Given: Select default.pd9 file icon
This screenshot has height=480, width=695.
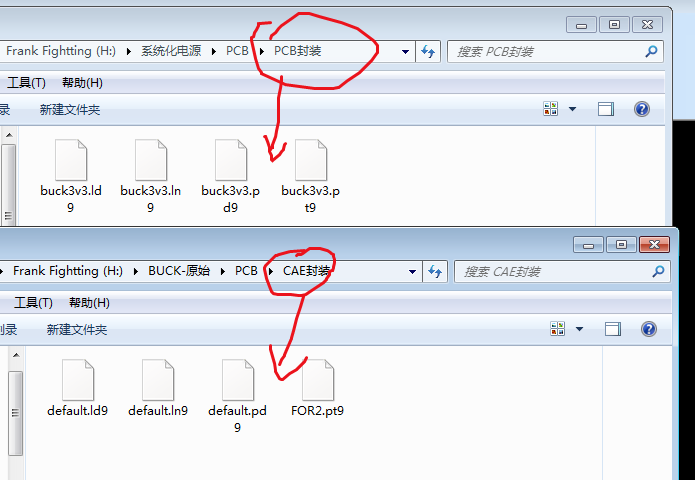Looking at the screenshot, I should click(238, 380).
